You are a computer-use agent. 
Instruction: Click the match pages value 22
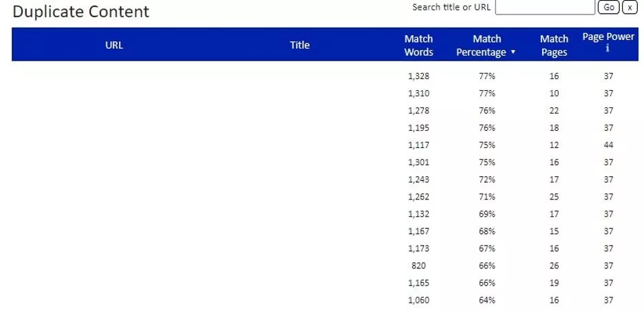pyautogui.click(x=554, y=111)
